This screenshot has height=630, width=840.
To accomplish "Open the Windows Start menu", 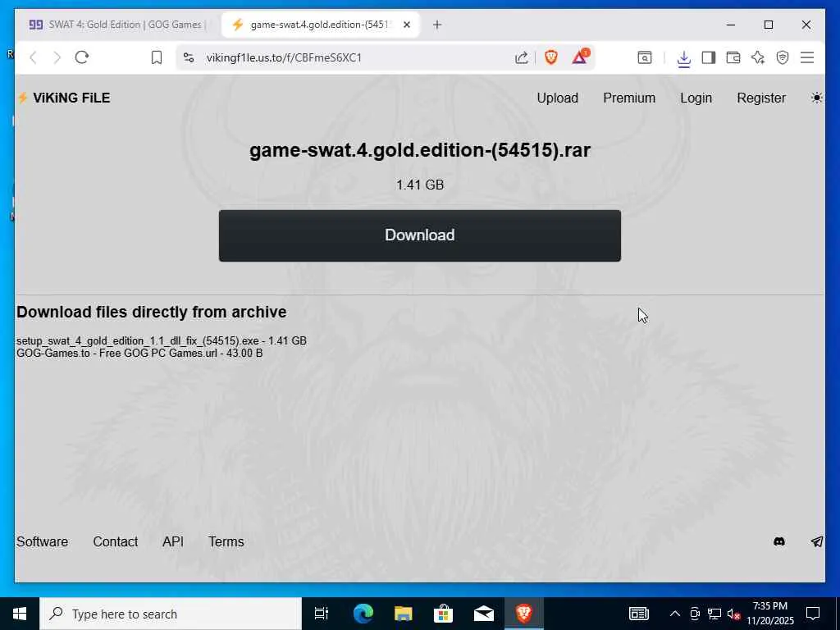I will click(20, 614).
